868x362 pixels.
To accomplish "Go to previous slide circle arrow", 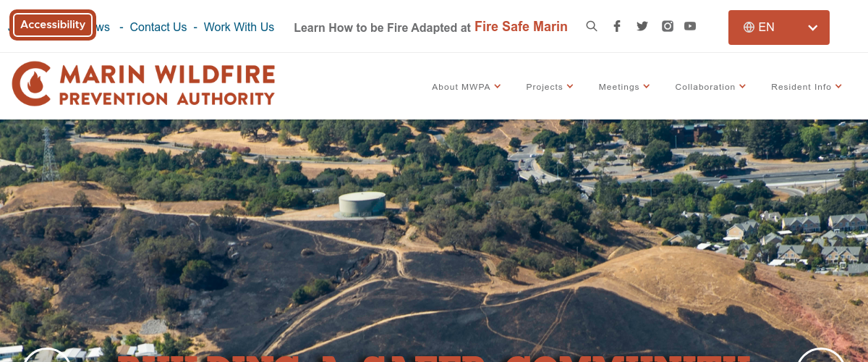I will click(x=46, y=355).
